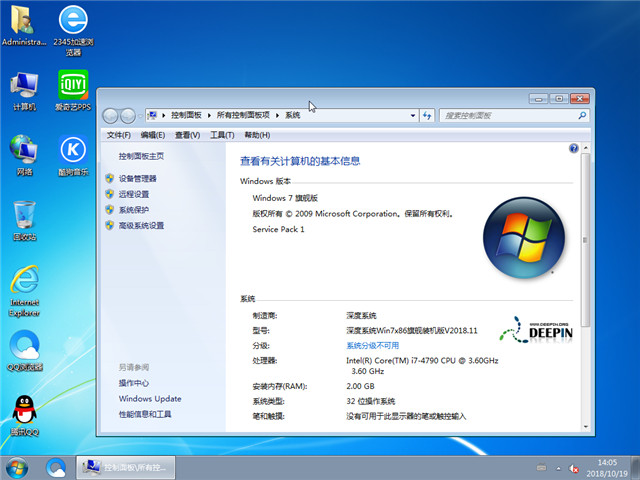Screen dimensions: 640x480
Task: Open 文件(F) menu
Action: tap(119, 135)
